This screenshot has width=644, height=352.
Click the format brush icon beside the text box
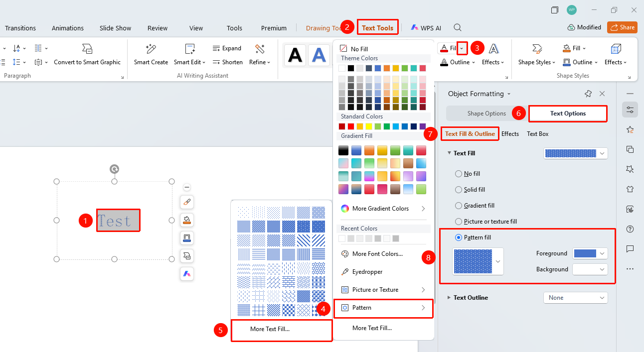187,202
